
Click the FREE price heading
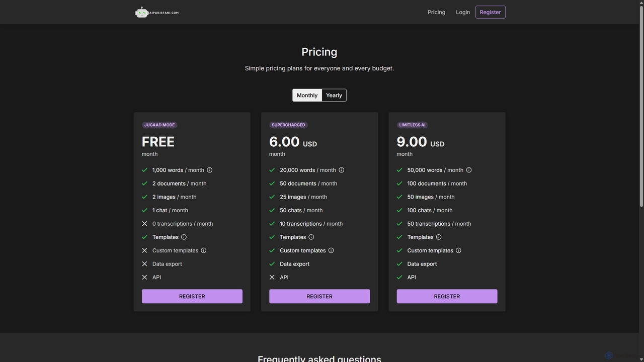tap(158, 142)
